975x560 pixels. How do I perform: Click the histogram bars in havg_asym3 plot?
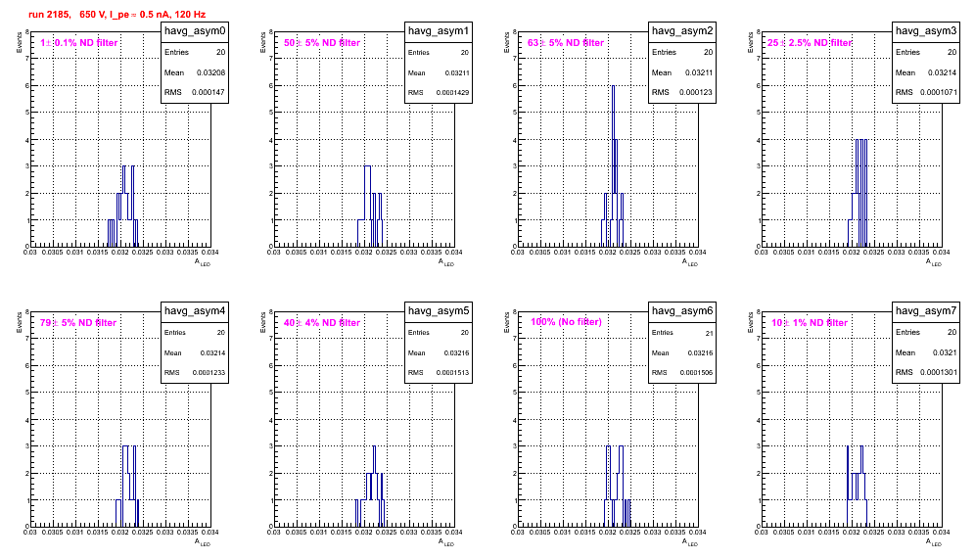coord(858,193)
